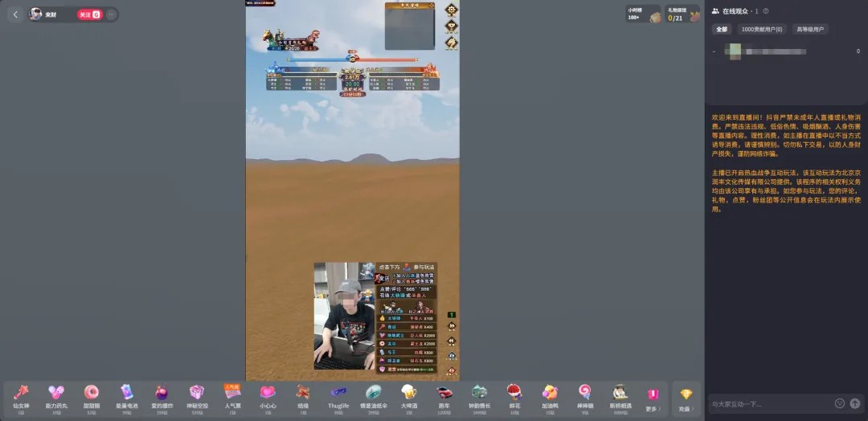Select the 1000贡献用户 tab

click(761, 30)
